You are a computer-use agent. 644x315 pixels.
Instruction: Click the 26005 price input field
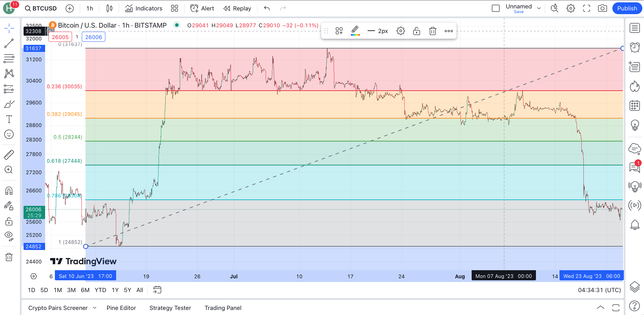tap(60, 37)
